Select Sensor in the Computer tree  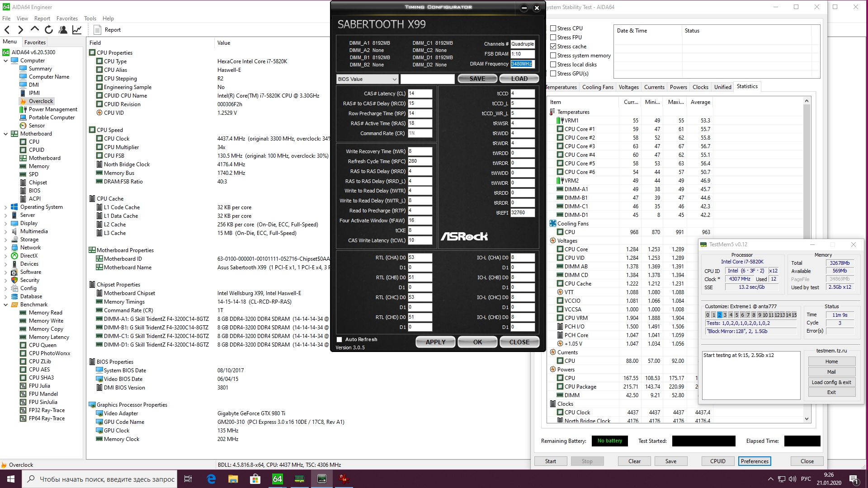pyautogui.click(x=37, y=126)
